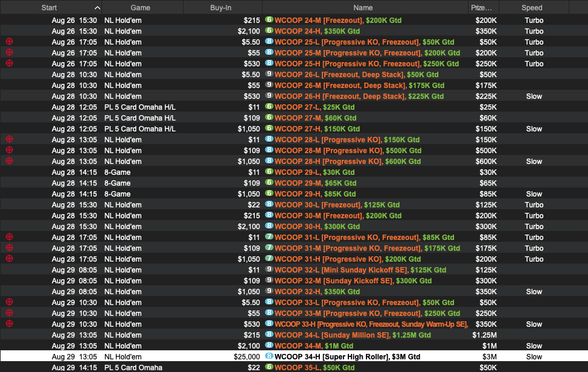Click red target icon on WCOOP 28-M row

[x=10, y=150]
